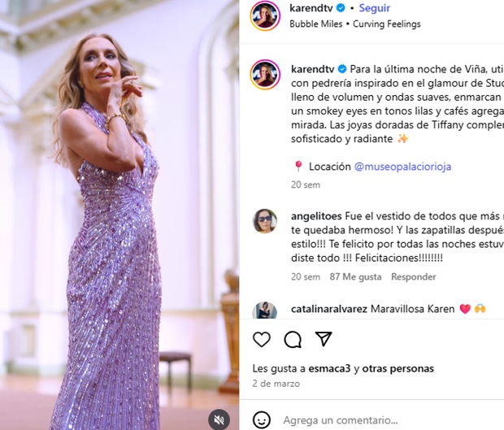Open the catalinaralvarez username link
The image size is (504, 430).
tap(329, 309)
